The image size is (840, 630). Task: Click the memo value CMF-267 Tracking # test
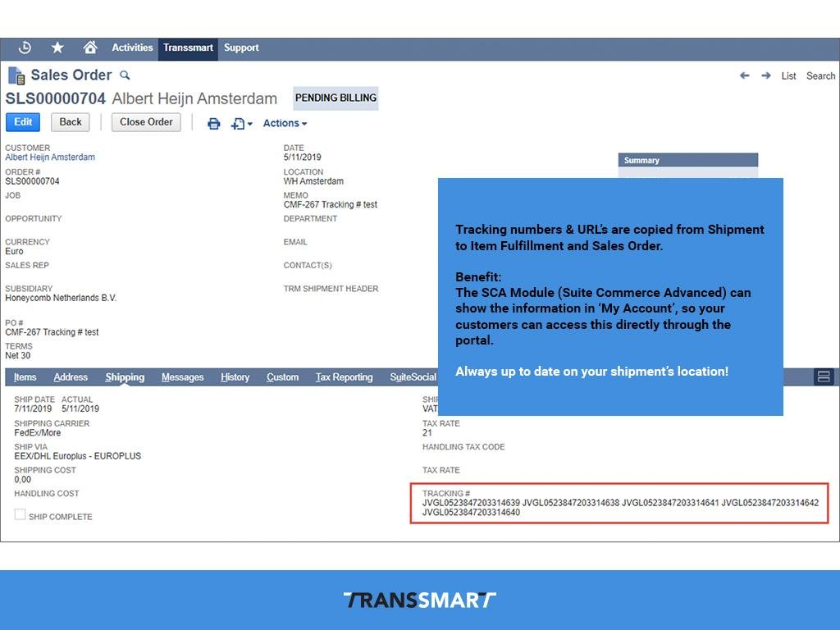[331, 204]
